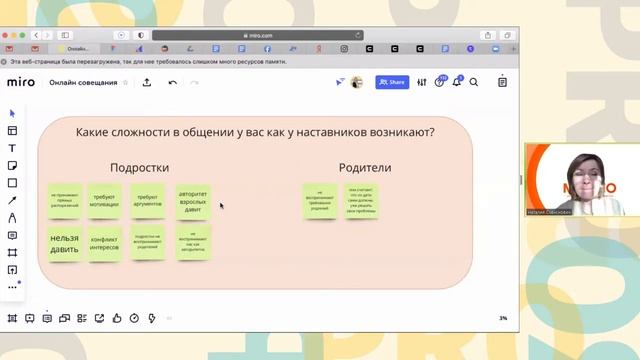Open the Help center icon
Screen dimensions: 640x360
[x=440, y=82]
